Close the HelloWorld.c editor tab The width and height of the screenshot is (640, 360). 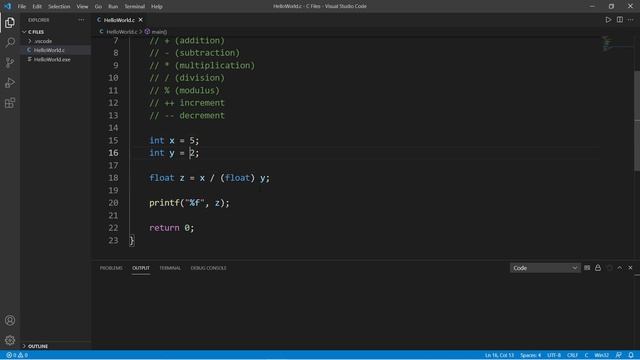pos(140,20)
